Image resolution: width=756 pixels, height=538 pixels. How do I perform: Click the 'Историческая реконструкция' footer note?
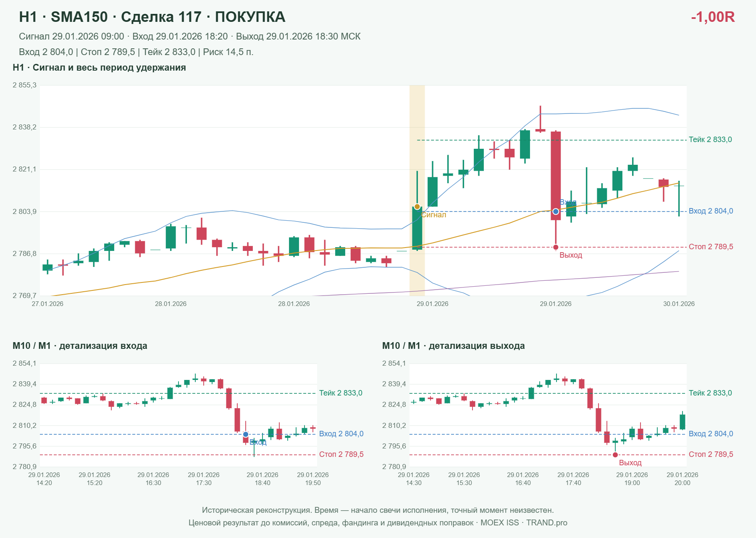click(x=378, y=510)
